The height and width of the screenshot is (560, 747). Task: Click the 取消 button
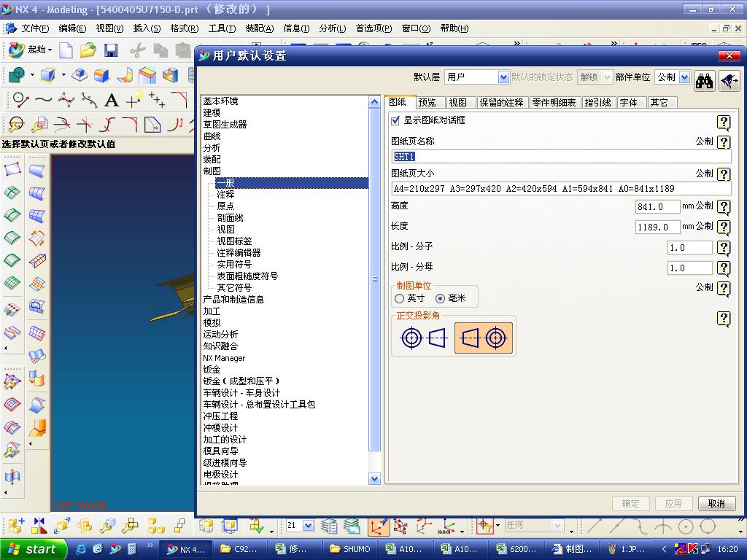(x=716, y=503)
